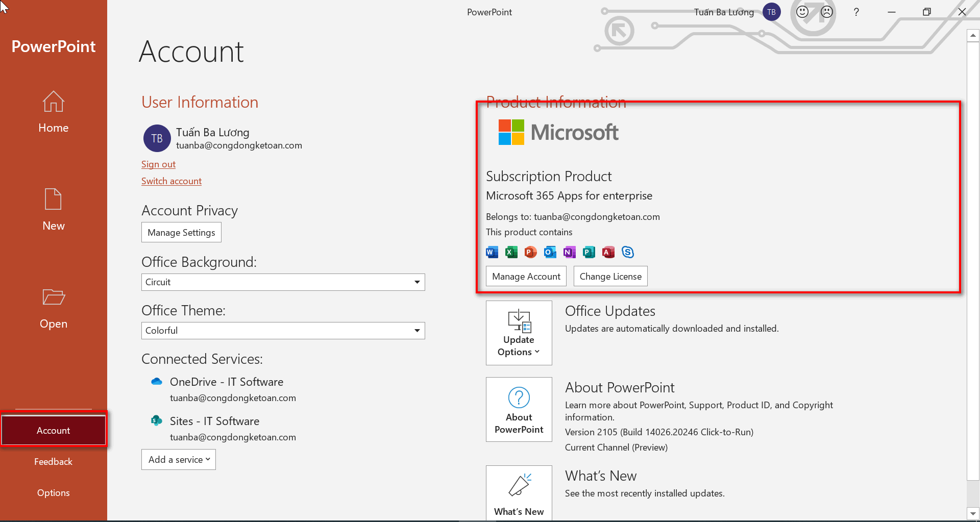
Task: Click the Publisher app icon
Action: coord(589,252)
